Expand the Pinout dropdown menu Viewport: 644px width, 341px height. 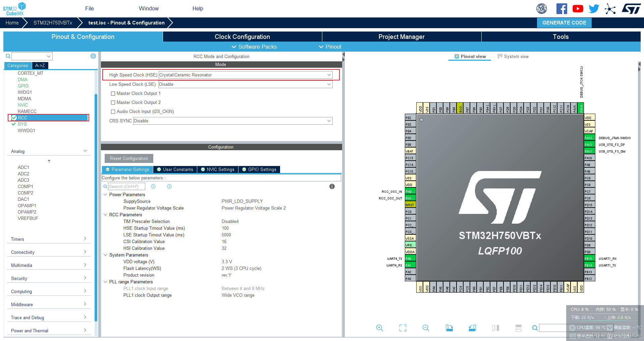point(330,47)
